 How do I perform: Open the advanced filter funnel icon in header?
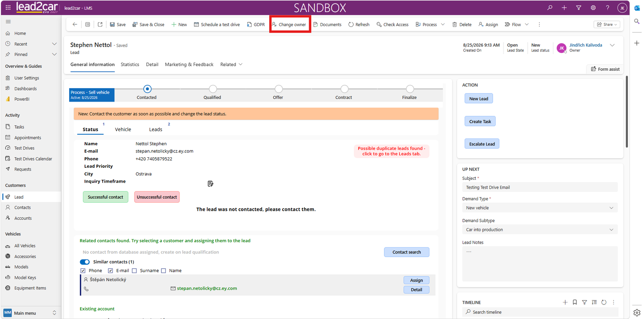pos(578,8)
